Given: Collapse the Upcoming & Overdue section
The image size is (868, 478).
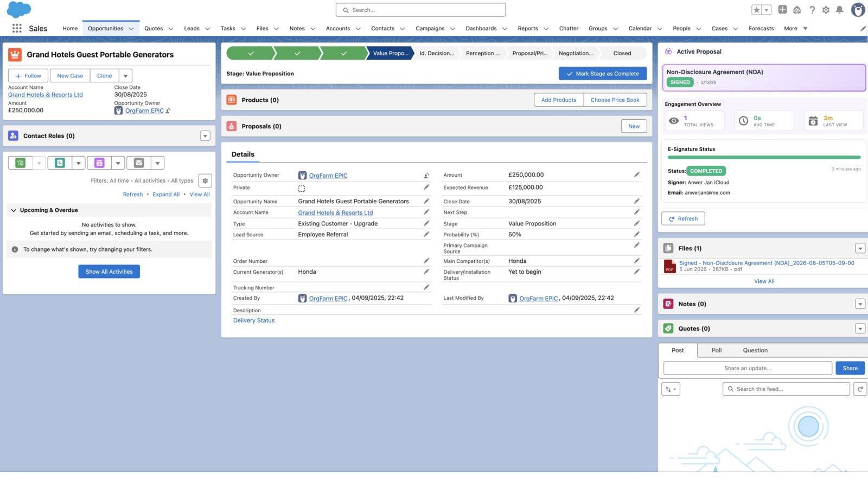Looking at the screenshot, I should pos(14,210).
